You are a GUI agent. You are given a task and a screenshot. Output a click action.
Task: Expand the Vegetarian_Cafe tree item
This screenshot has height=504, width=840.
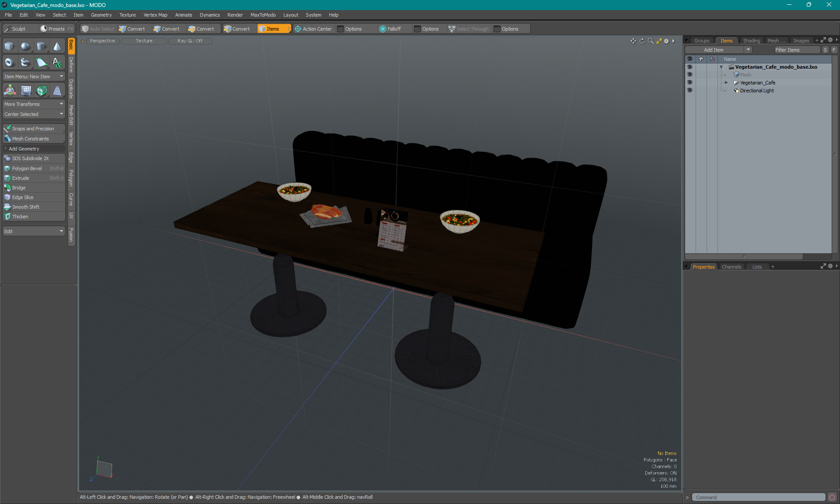click(727, 82)
